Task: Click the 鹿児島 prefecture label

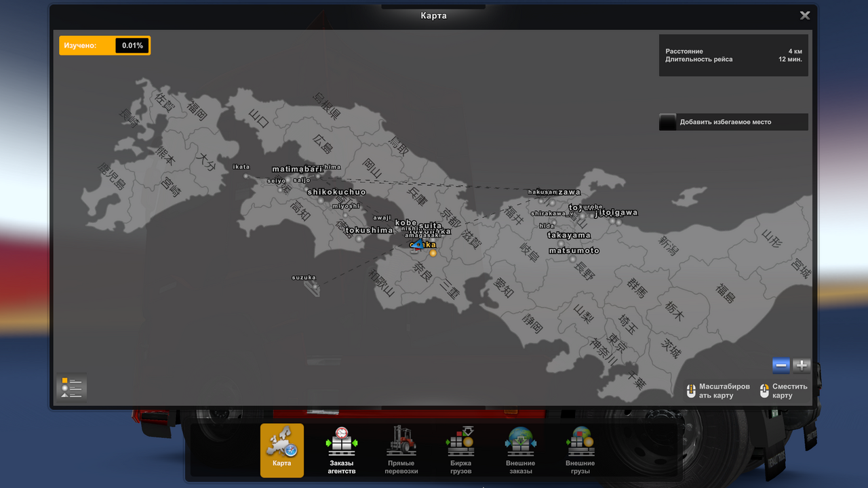Action: [112, 176]
